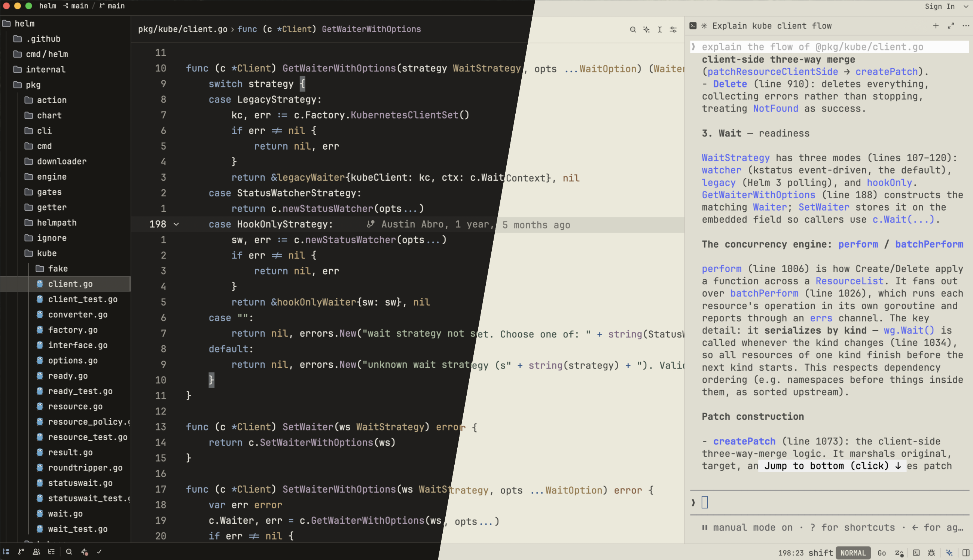This screenshot has width=973, height=560.
Task: Click the text cursor selection icon in editor toolbar
Action: pyautogui.click(x=660, y=30)
